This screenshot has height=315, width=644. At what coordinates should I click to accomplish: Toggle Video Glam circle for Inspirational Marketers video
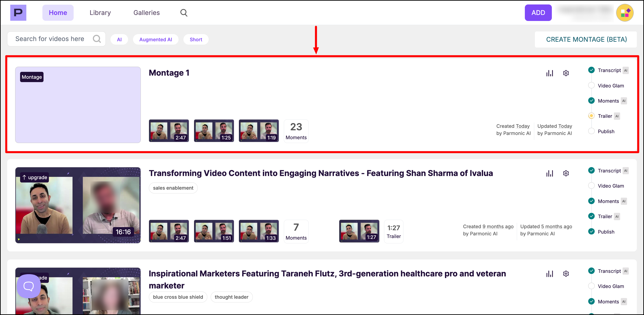click(591, 286)
